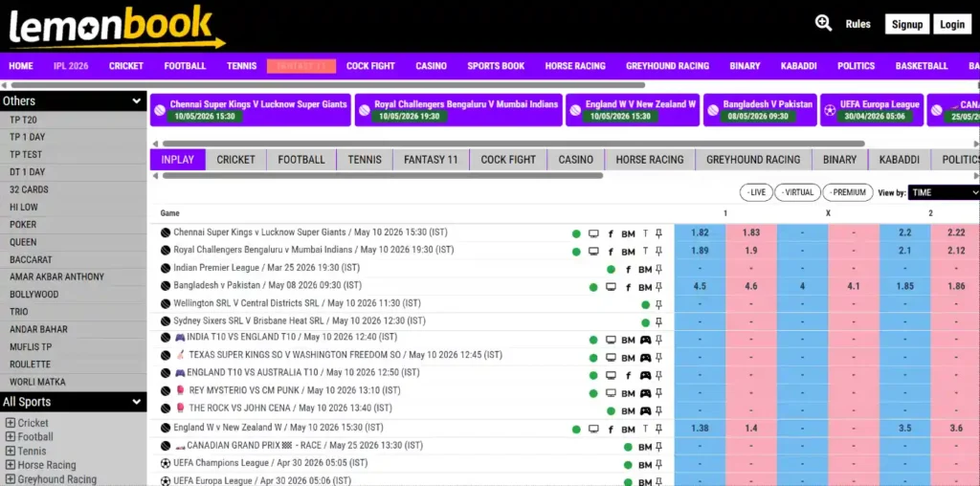Click the Signup button
Viewport: 980px width, 486px height.
tap(907, 24)
